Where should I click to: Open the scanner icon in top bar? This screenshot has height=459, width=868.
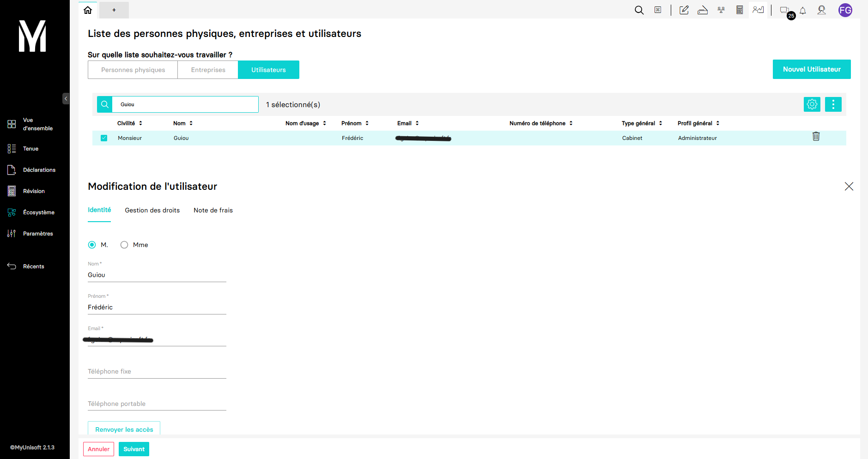[703, 10]
